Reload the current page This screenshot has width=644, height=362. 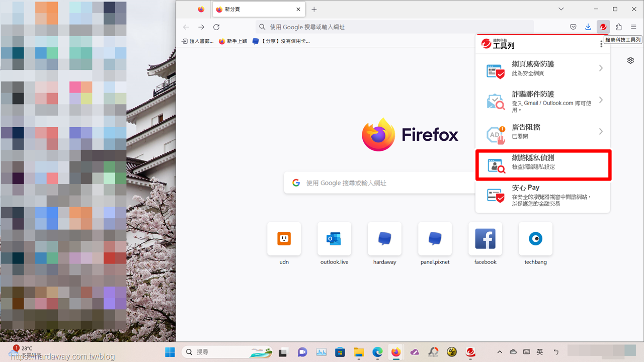[216, 27]
